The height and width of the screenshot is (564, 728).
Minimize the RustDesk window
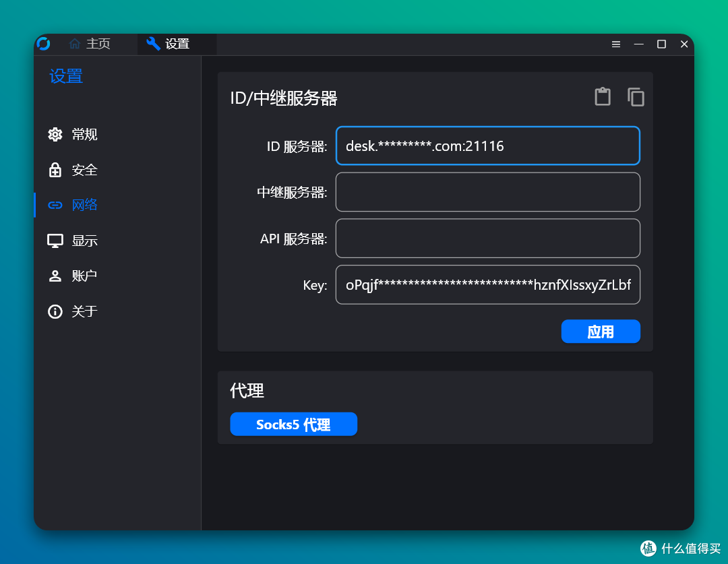(639, 44)
